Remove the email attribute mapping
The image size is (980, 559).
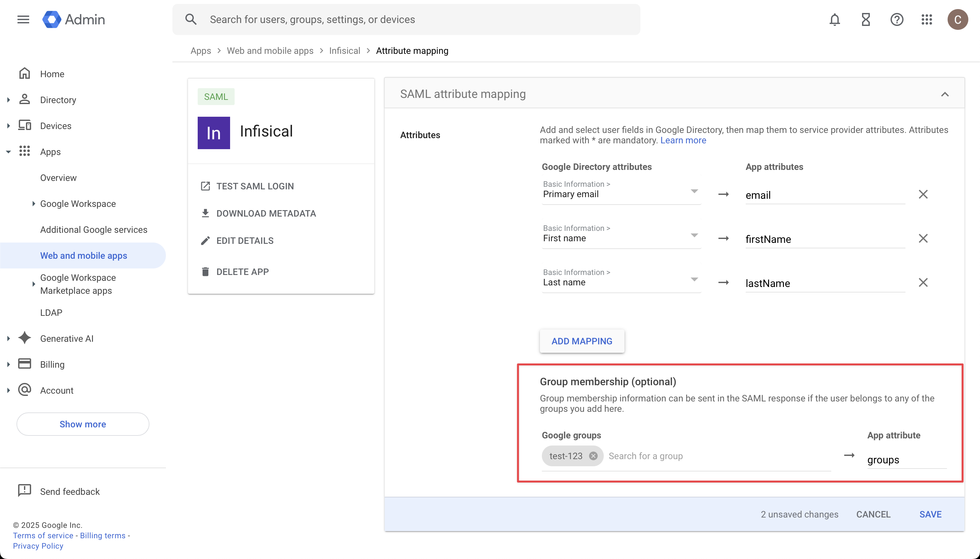[x=923, y=194]
